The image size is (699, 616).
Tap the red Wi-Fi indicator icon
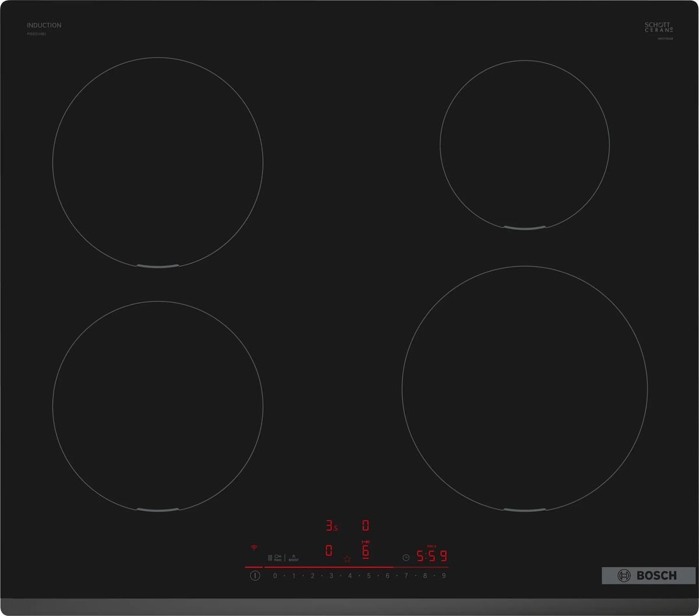[254, 547]
